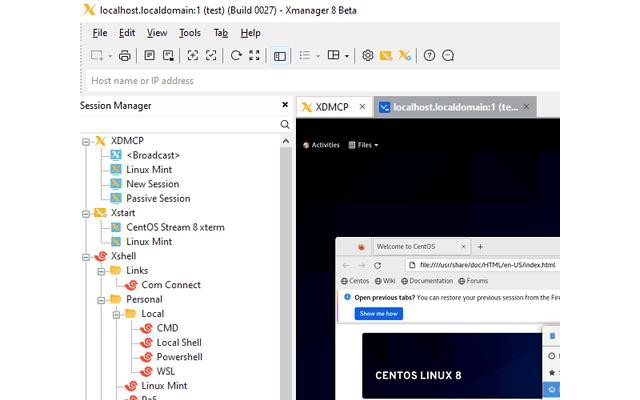Select the Welcome to CentOS browser tab
This screenshot has width=640, height=400.
(x=422, y=247)
